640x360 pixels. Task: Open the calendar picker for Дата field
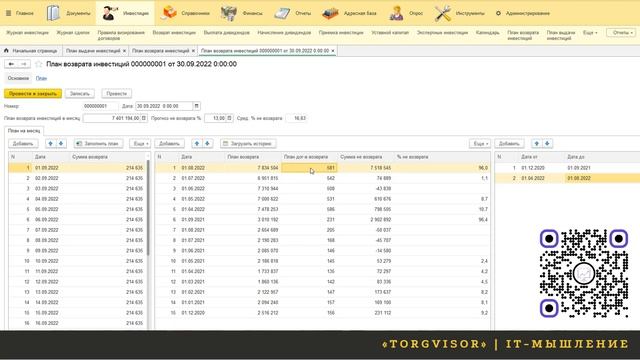[x=196, y=106]
